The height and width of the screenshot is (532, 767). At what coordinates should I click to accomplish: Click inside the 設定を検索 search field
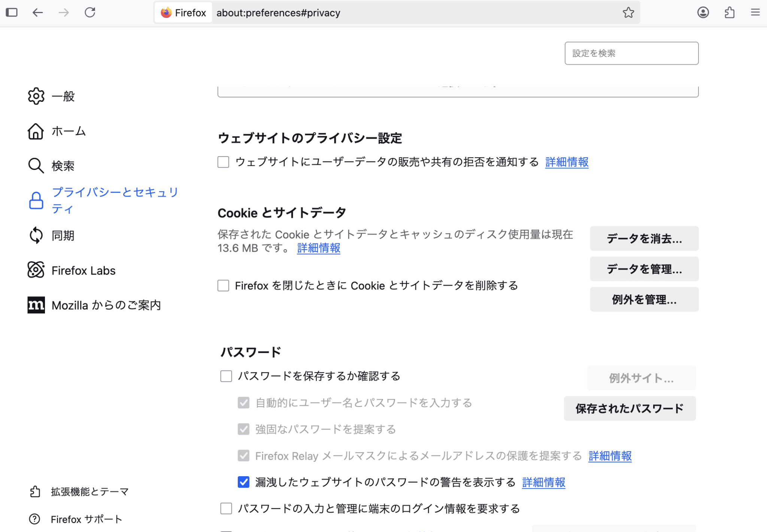[x=631, y=53]
